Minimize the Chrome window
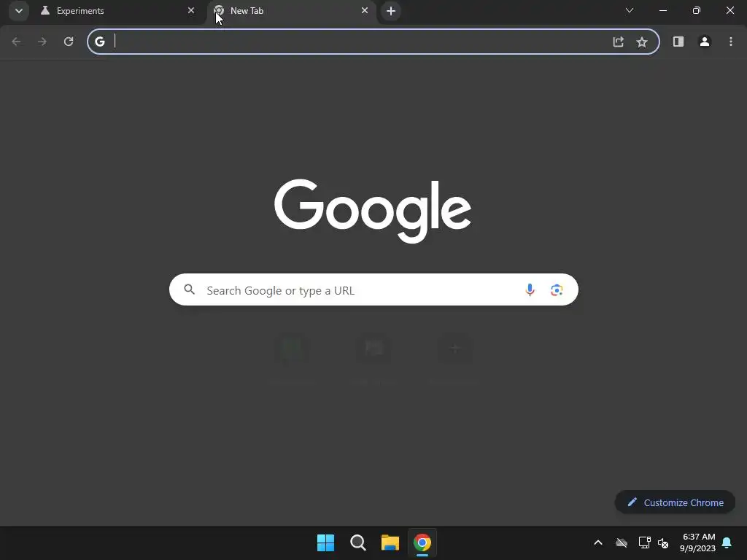747x560 pixels. tap(662, 10)
